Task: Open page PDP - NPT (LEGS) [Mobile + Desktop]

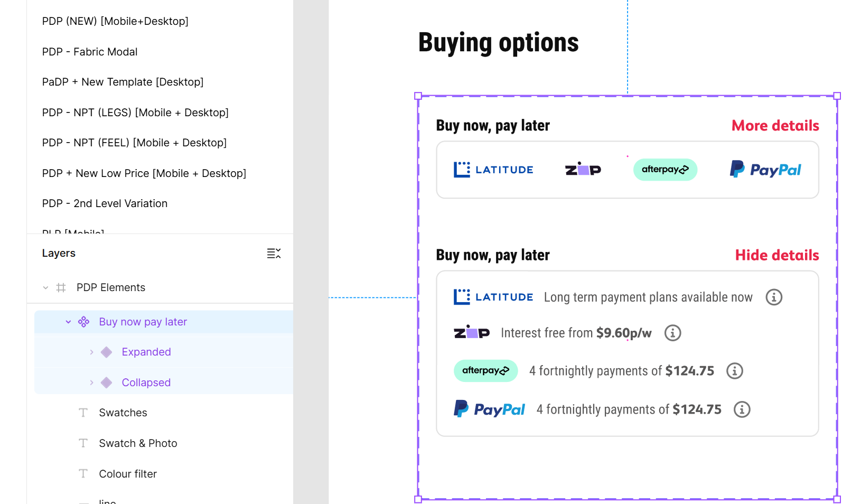Action: [135, 113]
